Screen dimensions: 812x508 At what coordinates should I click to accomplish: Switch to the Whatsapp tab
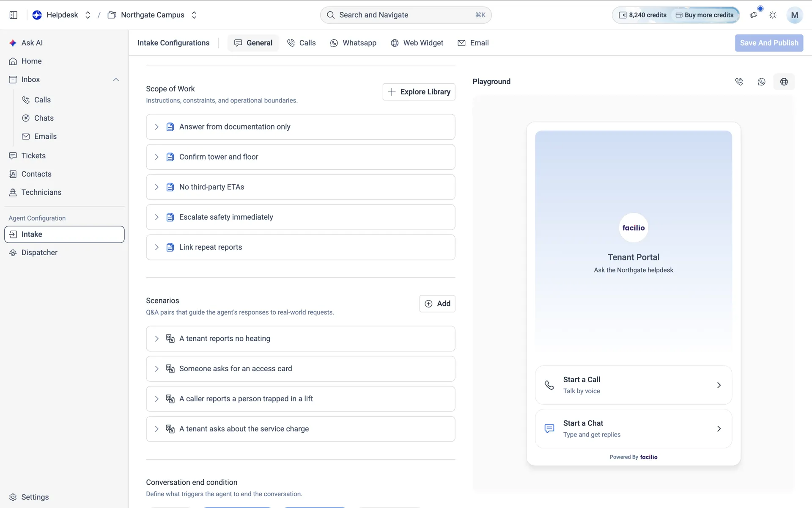tap(353, 43)
